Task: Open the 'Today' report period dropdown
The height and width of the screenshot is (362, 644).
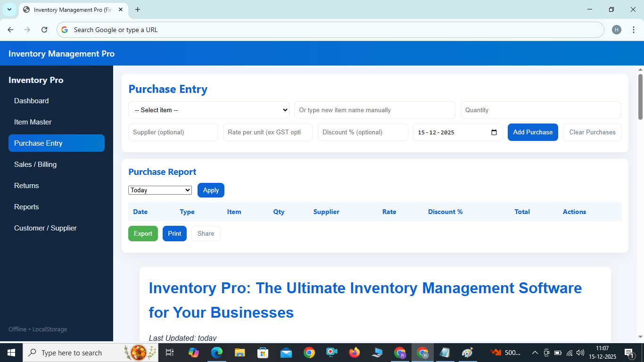Action: [x=160, y=190]
